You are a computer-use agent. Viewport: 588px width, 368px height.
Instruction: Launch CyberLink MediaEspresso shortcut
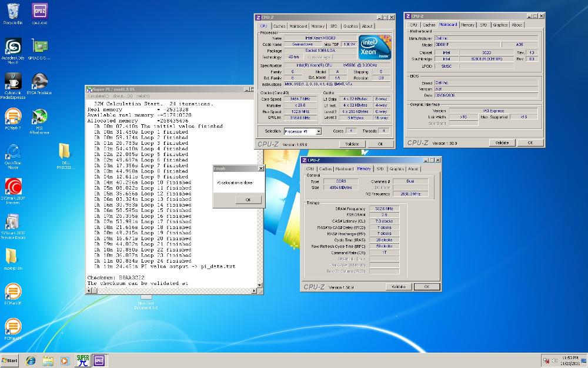pyautogui.click(x=13, y=85)
